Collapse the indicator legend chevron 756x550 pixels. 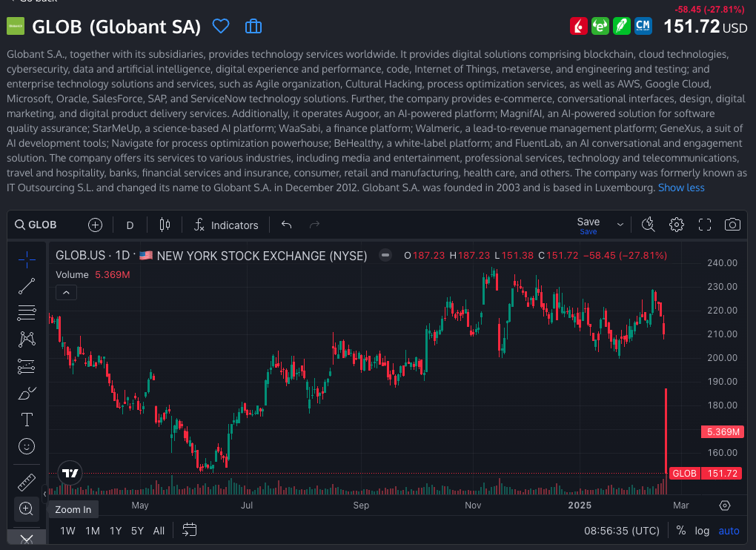(66, 293)
